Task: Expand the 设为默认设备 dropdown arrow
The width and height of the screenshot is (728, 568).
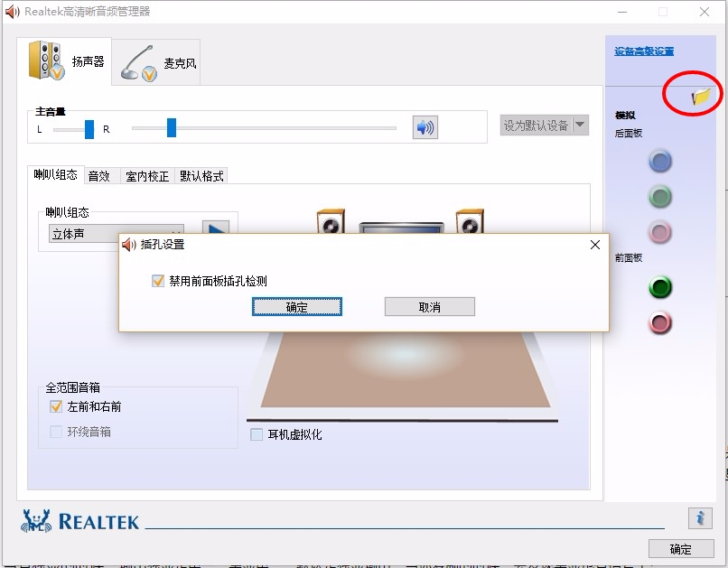Action: point(580,126)
